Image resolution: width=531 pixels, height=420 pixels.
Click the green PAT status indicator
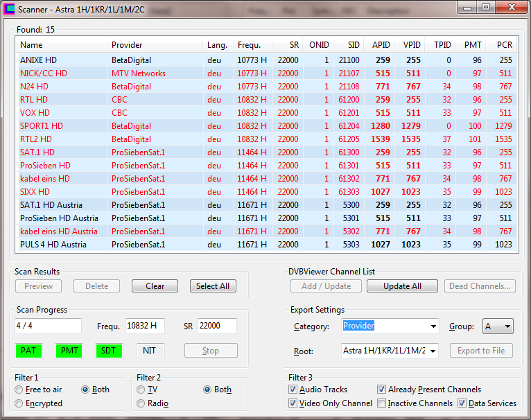pos(28,351)
